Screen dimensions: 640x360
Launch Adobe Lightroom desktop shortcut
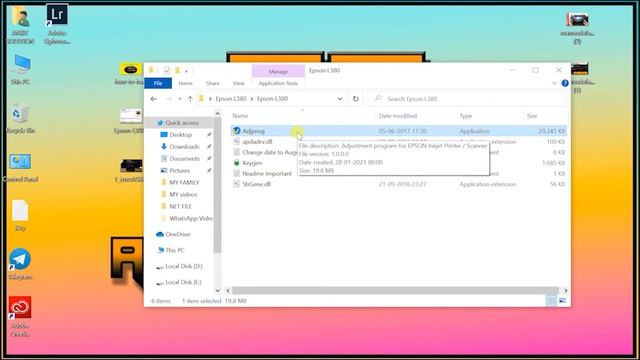pyautogui.click(x=57, y=24)
